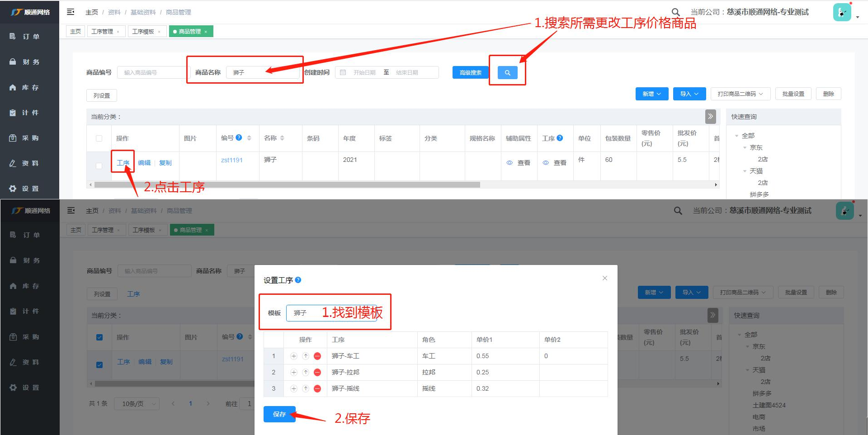The image size is (868, 435).
Task: Click the double-chevron collapse icon above 快速查询
Action: click(x=710, y=117)
